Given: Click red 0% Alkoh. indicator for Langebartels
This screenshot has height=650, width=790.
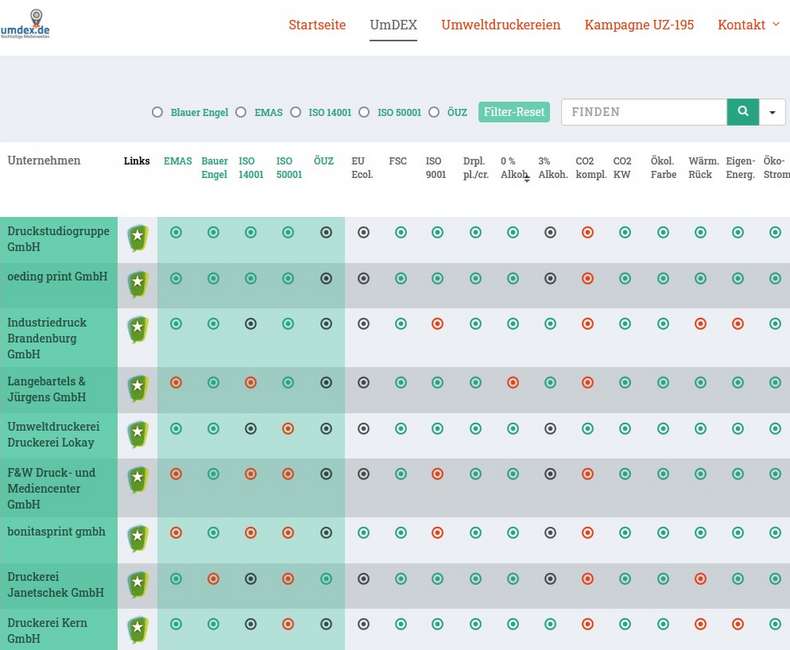Looking at the screenshot, I should click(x=513, y=382).
